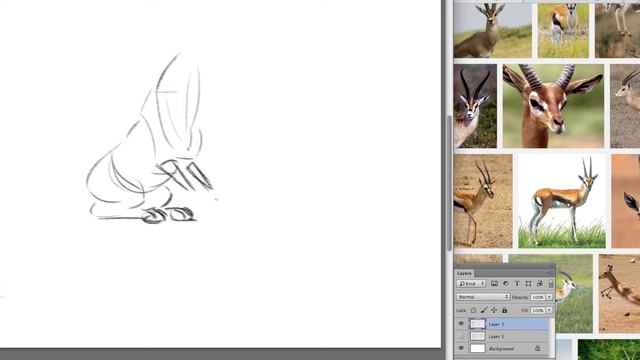Screen dimensions: 640x360
Task: Toggle the type layers filter icon
Action: pos(517,283)
